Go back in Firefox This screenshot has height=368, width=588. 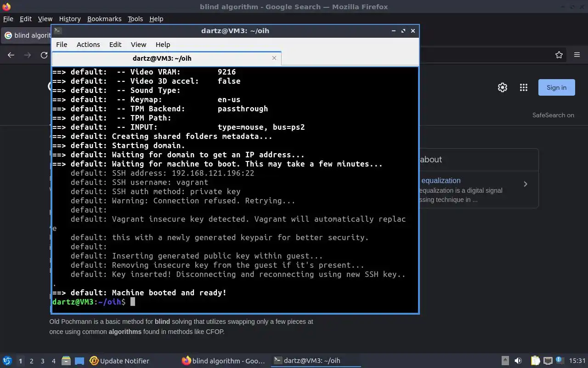point(11,55)
